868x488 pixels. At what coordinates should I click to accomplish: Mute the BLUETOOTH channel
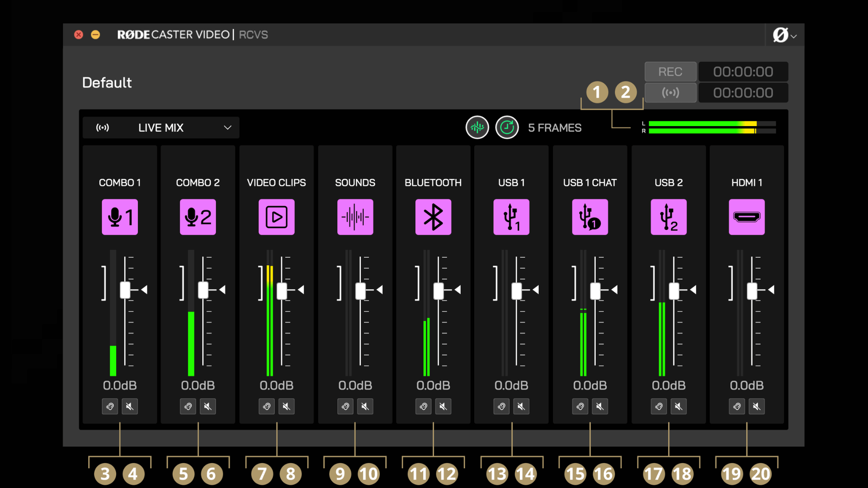[x=443, y=406]
